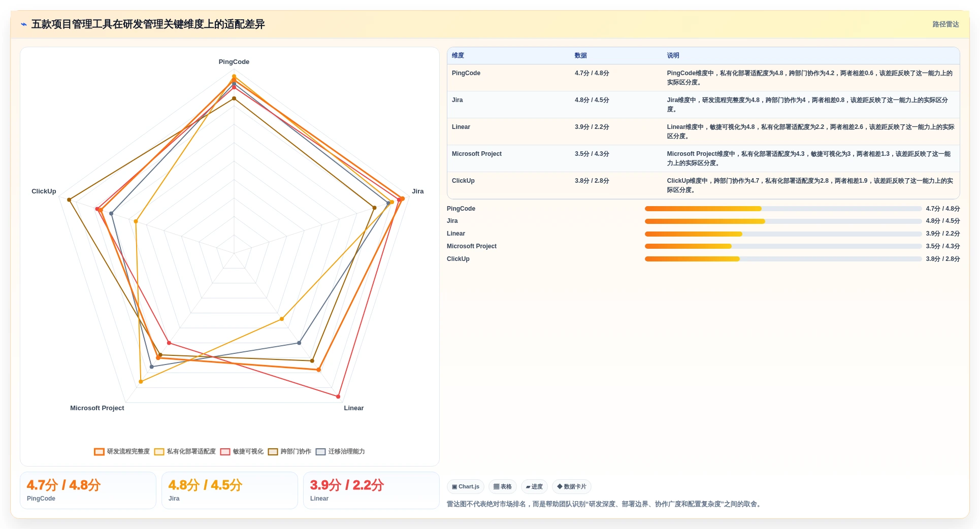Click the Microsoft Project radar axis label
The image size is (980, 529).
[97, 408]
